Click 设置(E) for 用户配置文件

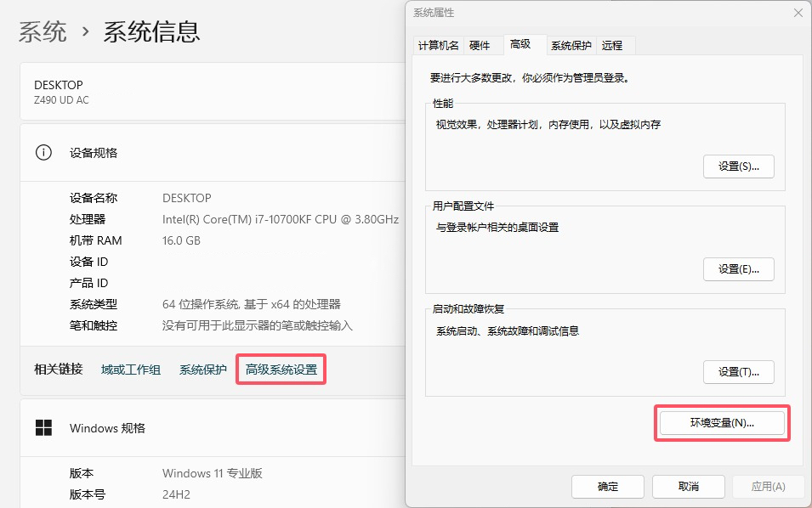pyautogui.click(x=738, y=269)
